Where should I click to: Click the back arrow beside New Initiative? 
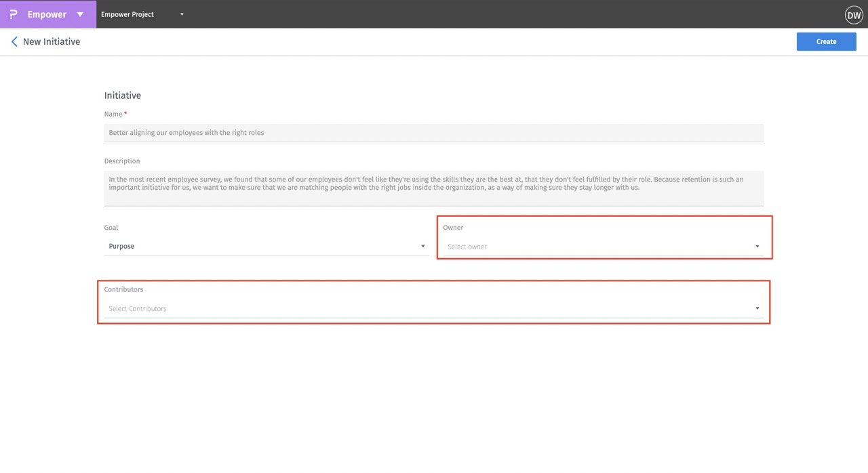pyautogui.click(x=14, y=41)
